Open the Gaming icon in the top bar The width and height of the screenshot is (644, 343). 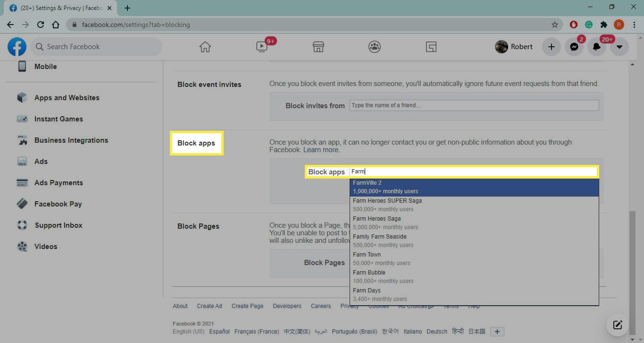tap(431, 47)
